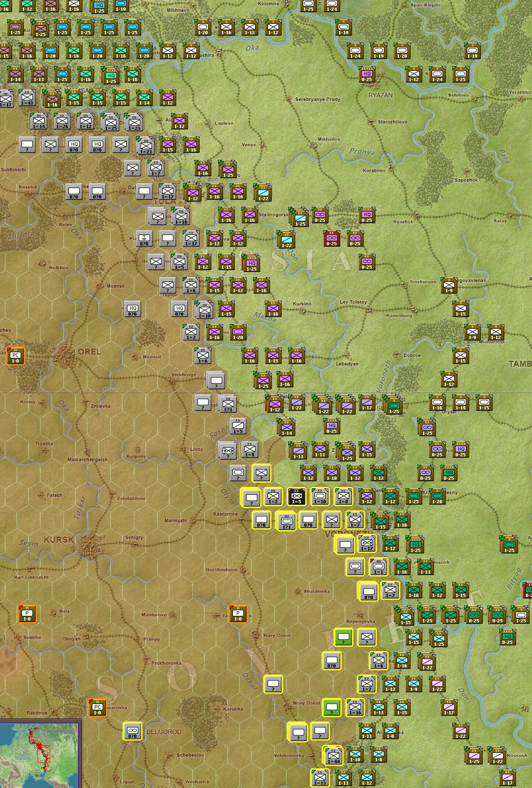Click the RYAZAN city label

380,95
